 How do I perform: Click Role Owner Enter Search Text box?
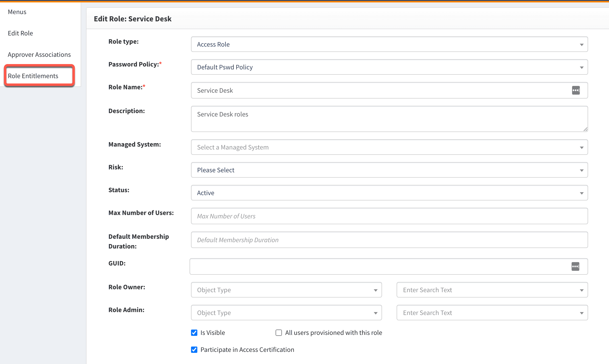point(492,290)
